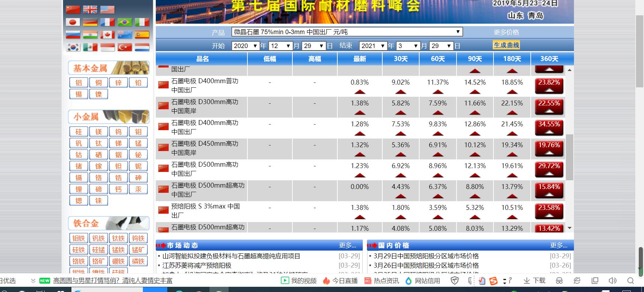Viewport: 644px width, 292px height.
Task: Open 3月29日中国预焙阳极分区域市场价格 link
Action: coord(426,256)
